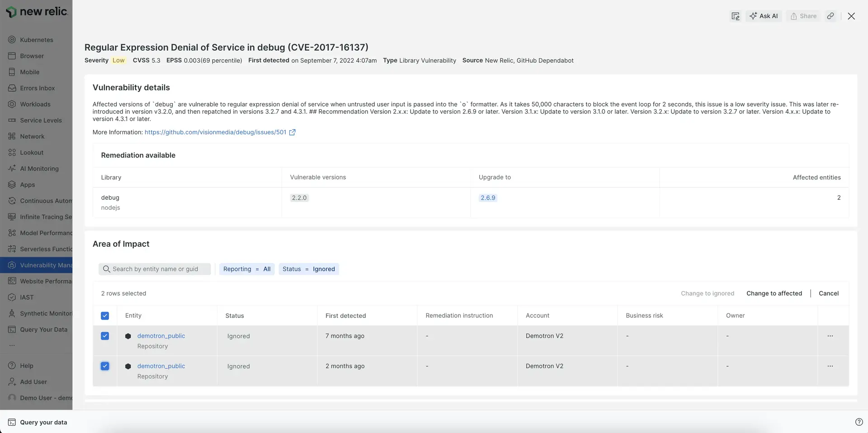This screenshot has width=868, height=433.
Task: Open demotron_public link detected 2 months ago
Action: 161,366
